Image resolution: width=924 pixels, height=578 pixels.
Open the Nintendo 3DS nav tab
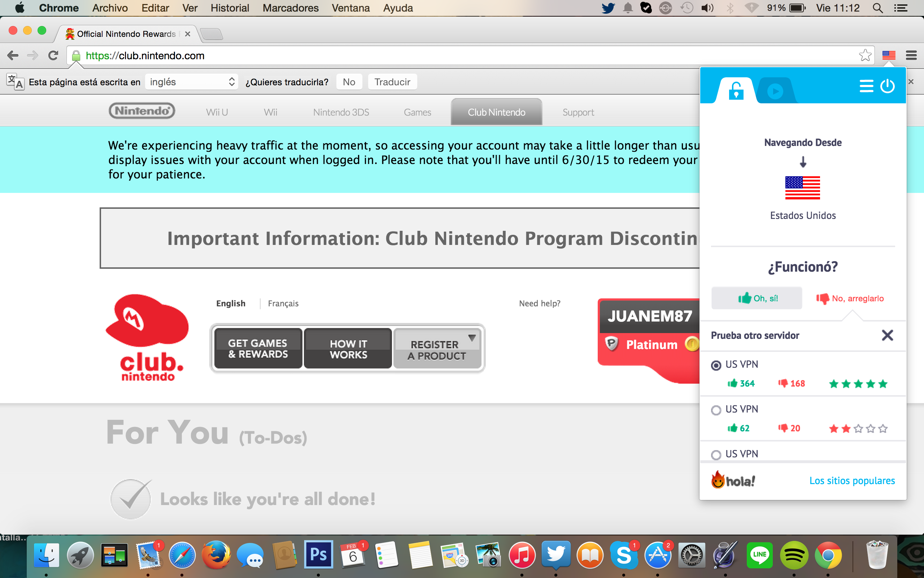pyautogui.click(x=341, y=112)
